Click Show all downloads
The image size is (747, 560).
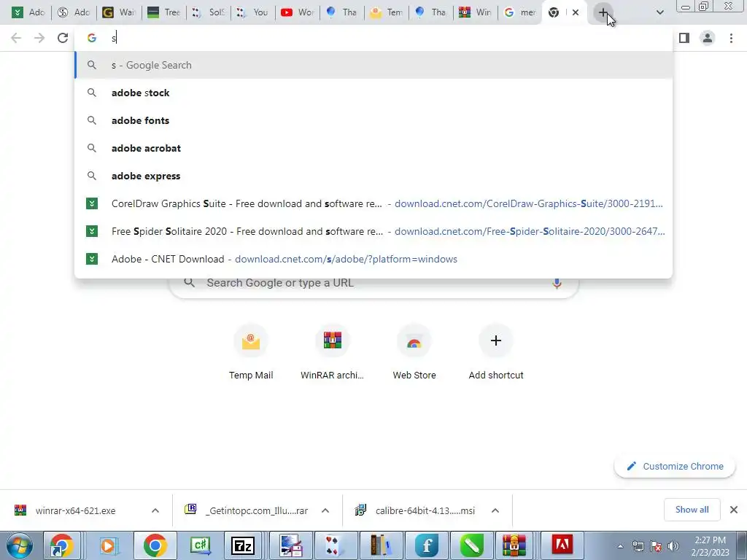pos(692,510)
